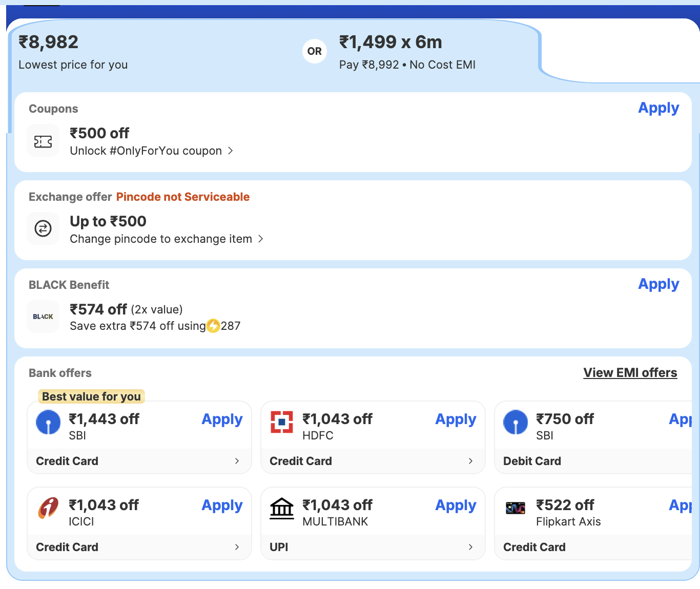
Task: Apply the BLACK Benefit ₹574 off
Action: (658, 284)
